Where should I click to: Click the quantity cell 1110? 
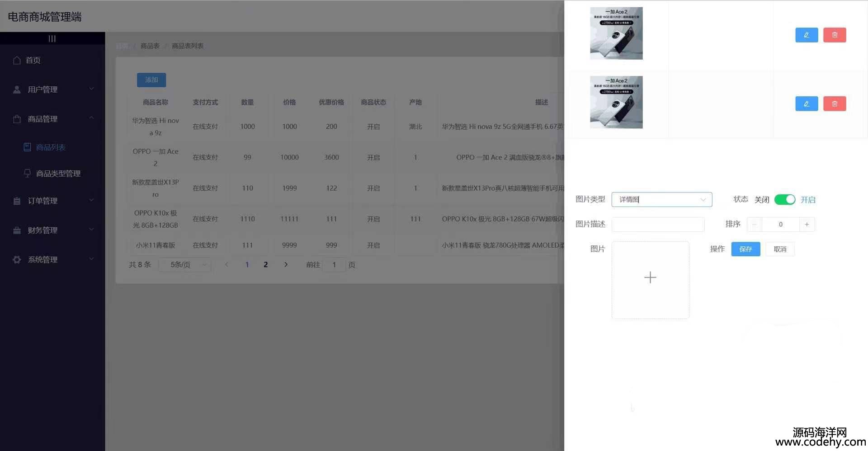[x=247, y=219]
